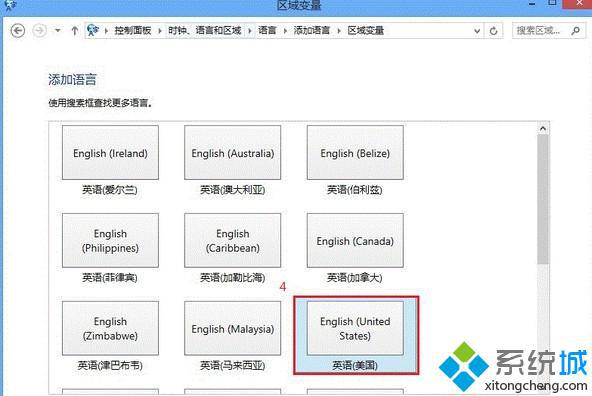Select English (Canada) tile
This screenshot has height=396, width=592.
(355, 240)
